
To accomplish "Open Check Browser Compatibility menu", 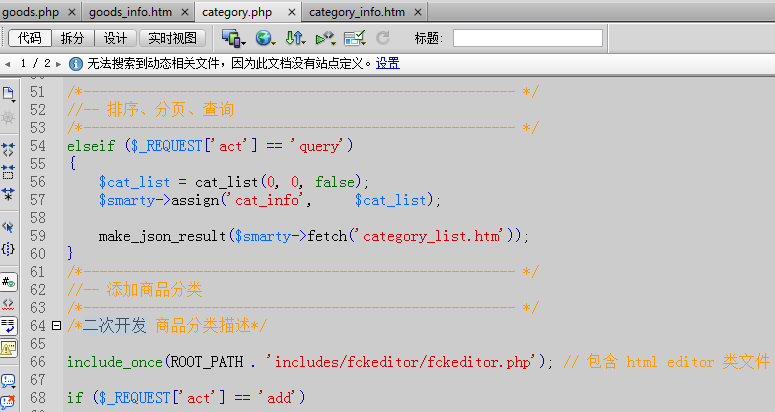I will tap(354, 38).
